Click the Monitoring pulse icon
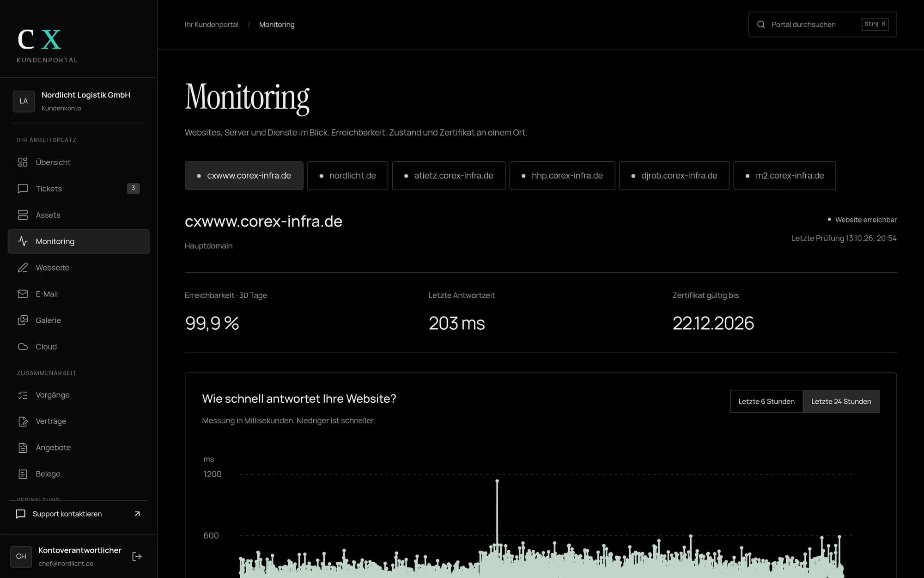Screen dimensions: 924x578 pyautogui.click(x=23, y=241)
